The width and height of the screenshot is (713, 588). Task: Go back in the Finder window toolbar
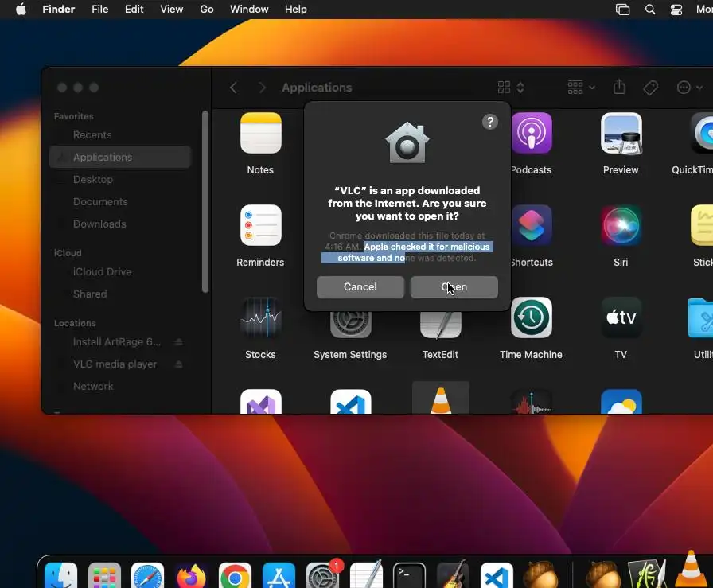coord(233,88)
